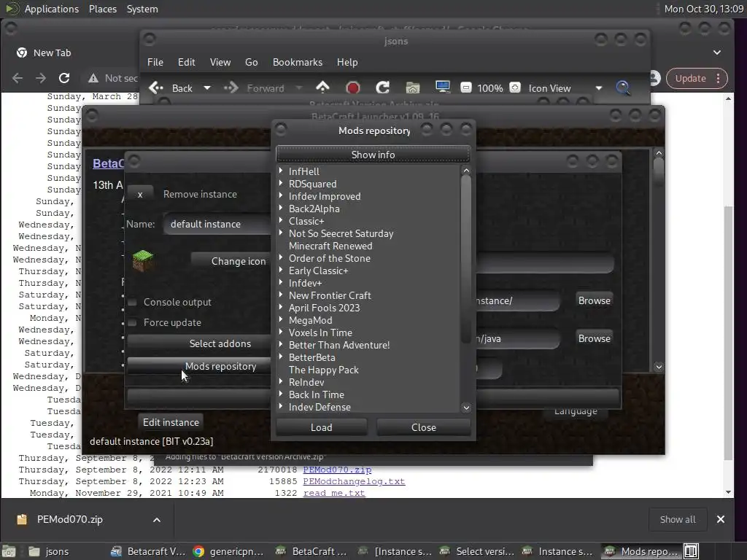
Task: Click the x Remove instance button
Action: [140, 194]
